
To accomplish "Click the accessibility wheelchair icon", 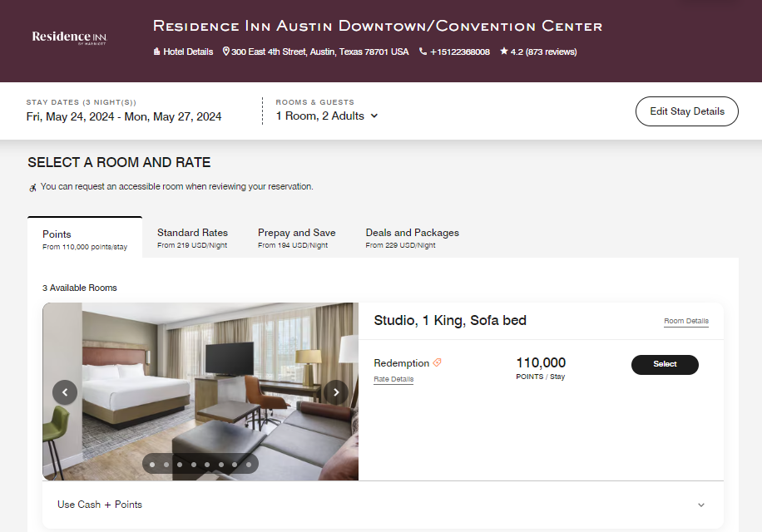I will coord(32,187).
